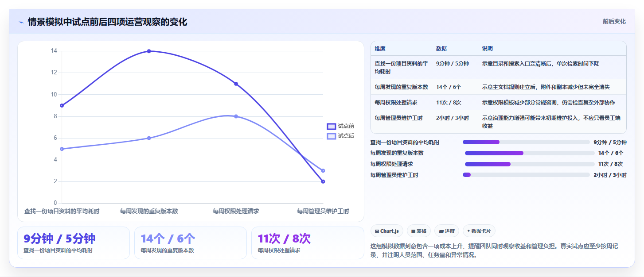The width and height of the screenshot is (644, 277).
Task: Click description starting 示意权限模板减少部分常规咨询
Action: [x=549, y=102]
